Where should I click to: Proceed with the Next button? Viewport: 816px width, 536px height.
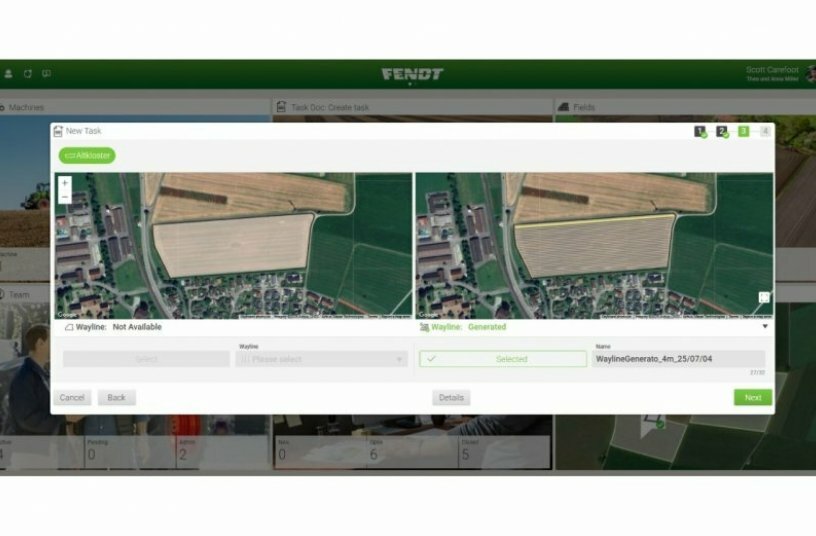tap(753, 398)
